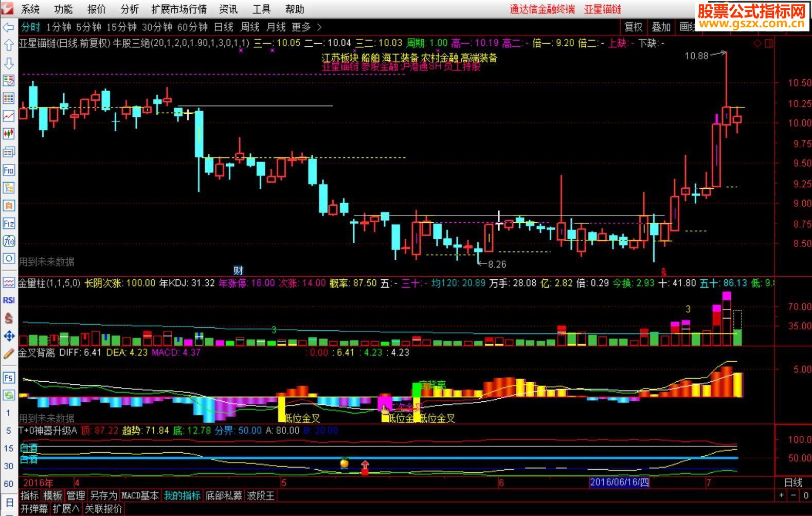Open the news document icon in sidebar
The width and height of the screenshot is (812, 516).
point(9,152)
